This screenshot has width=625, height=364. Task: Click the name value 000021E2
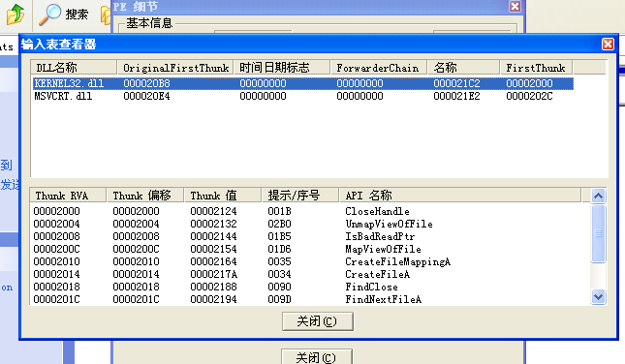click(x=456, y=96)
